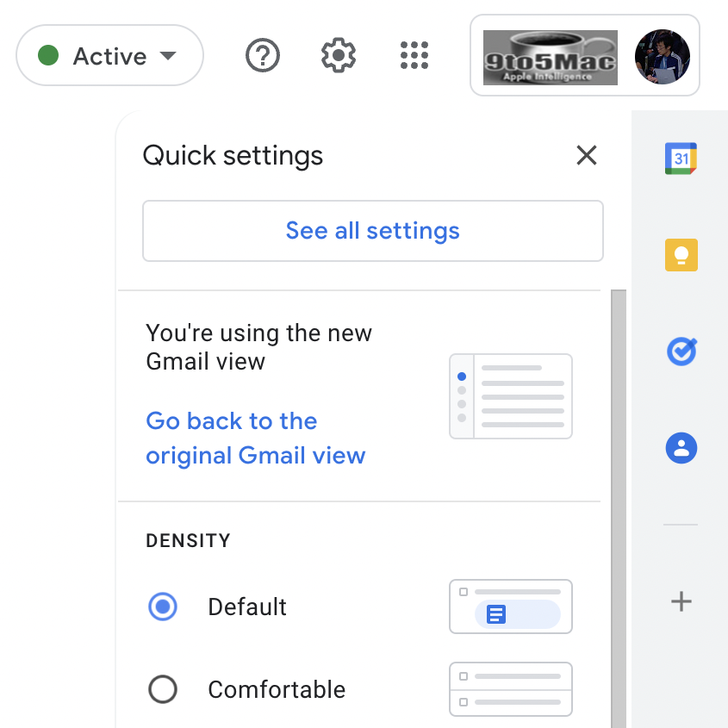Image resolution: width=728 pixels, height=728 pixels.
Task: Open See all settings
Action: (x=372, y=230)
